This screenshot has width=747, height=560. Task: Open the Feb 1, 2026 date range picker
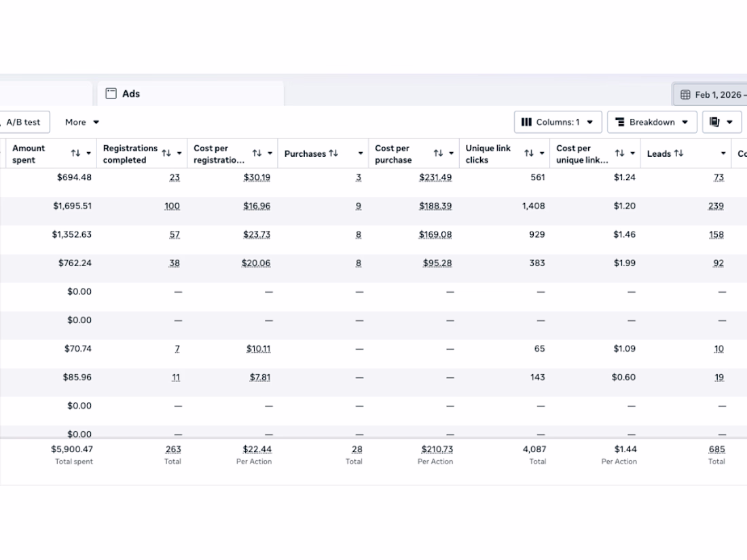(x=713, y=94)
